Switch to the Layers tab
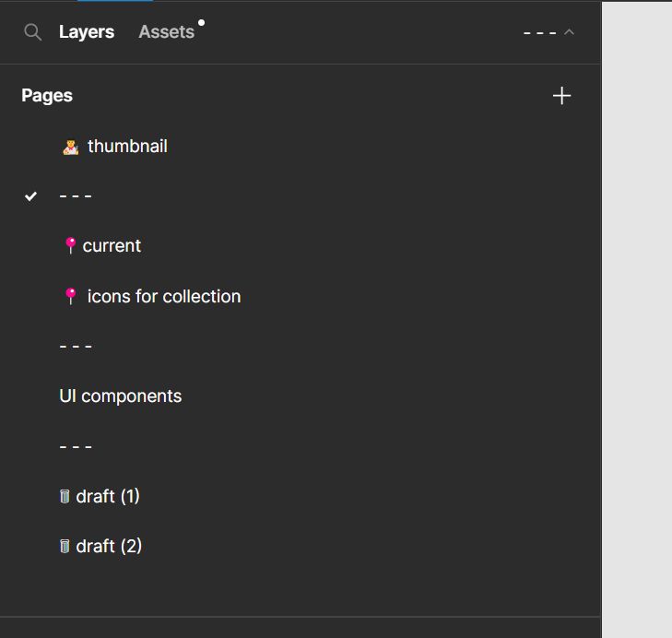Image resolution: width=672 pixels, height=638 pixels. (87, 32)
